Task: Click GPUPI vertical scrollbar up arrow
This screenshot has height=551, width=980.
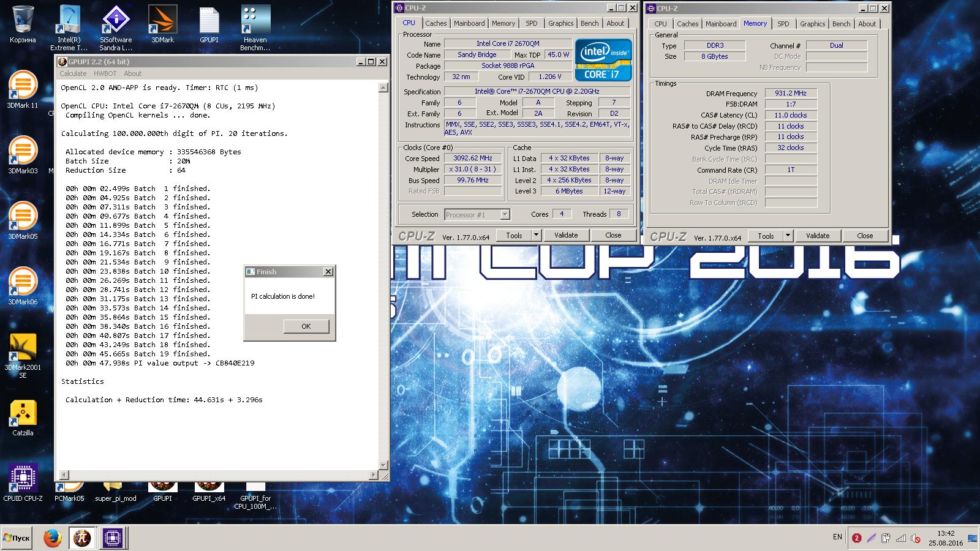Action: (x=383, y=88)
